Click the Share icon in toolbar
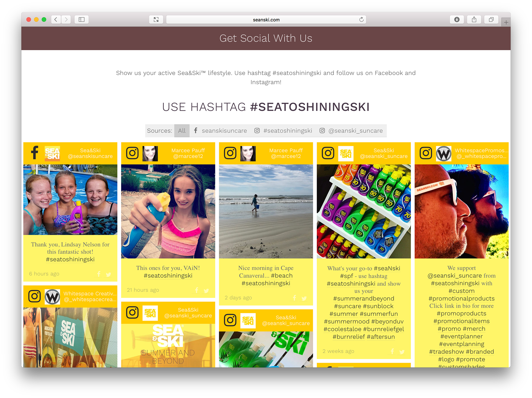 coord(474,19)
